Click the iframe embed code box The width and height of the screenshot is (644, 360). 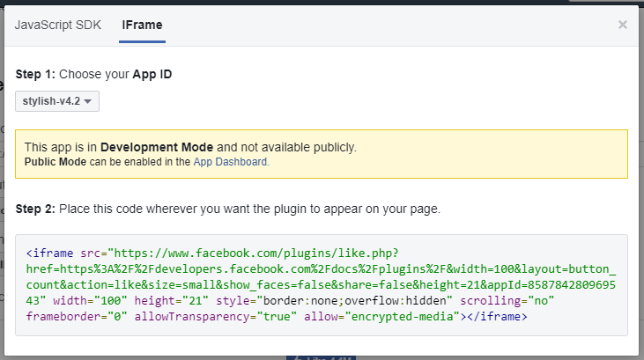point(322,285)
